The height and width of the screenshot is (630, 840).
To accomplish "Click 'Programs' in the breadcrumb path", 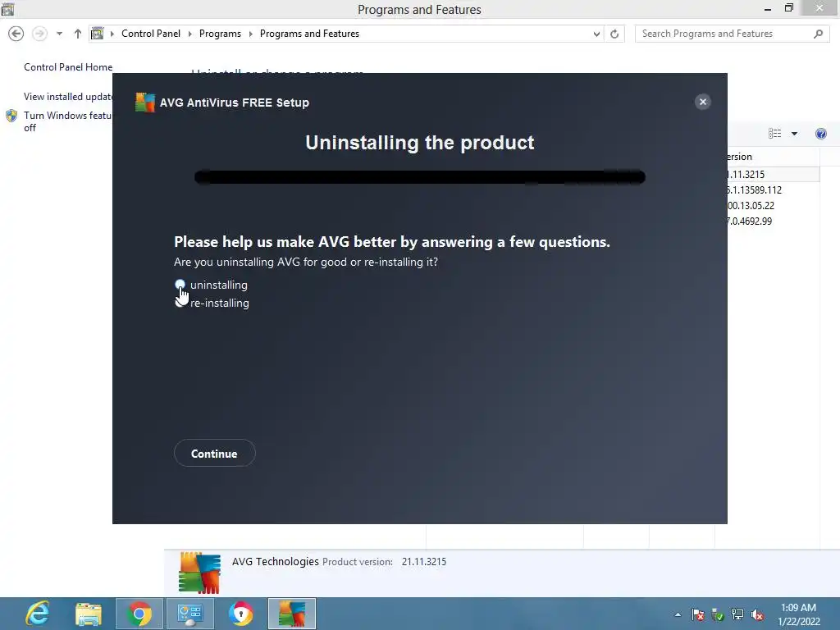I will coord(220,34).
